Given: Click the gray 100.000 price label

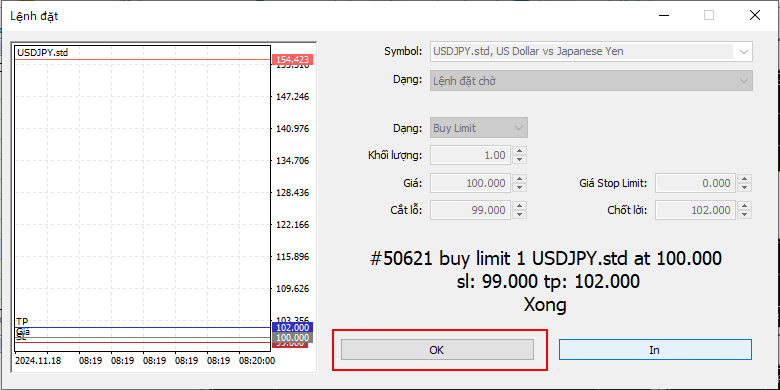Looking at the screenshot, I should [x=292, y=338].
